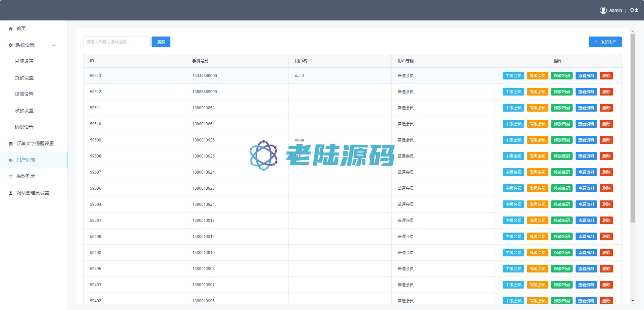644x310 pixels.
Task: Open 贷款设置 submenu item
Action: (24, 78)
